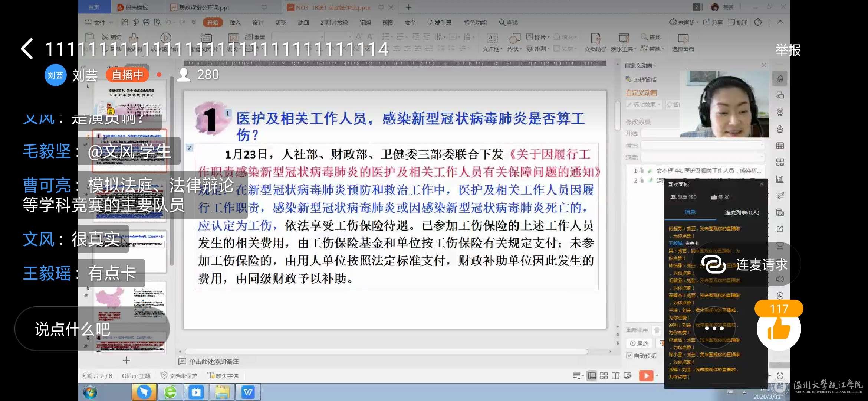The width and height of the screenshot is (868, 401).
Task: Tap host avatar 刘芸
Action: pyautogui.click(x=56, y=75)
